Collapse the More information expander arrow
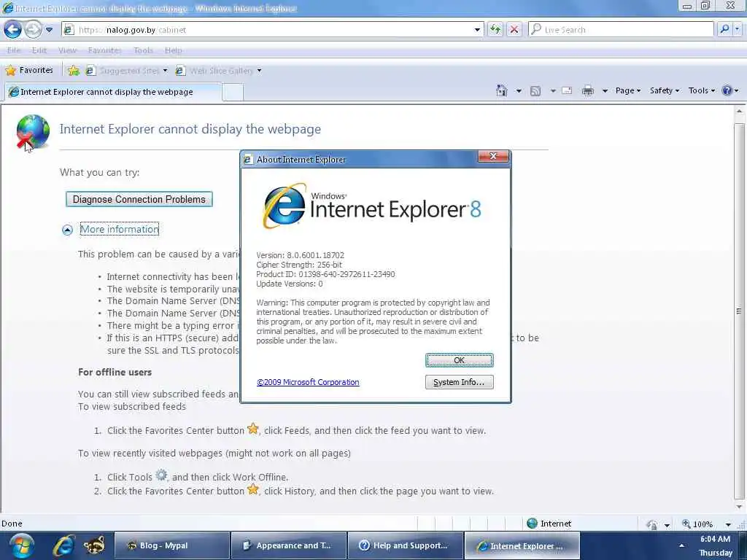The image size is (747, 560). coord(67,230)
